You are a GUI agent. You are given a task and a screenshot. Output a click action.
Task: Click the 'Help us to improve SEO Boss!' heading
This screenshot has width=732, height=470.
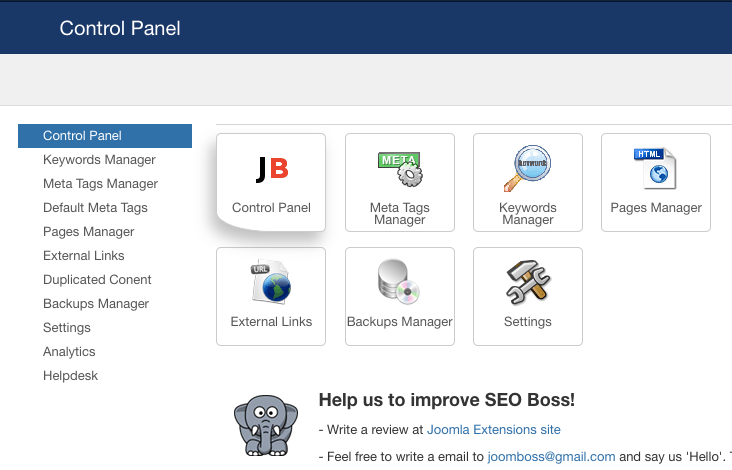[447, 400]
